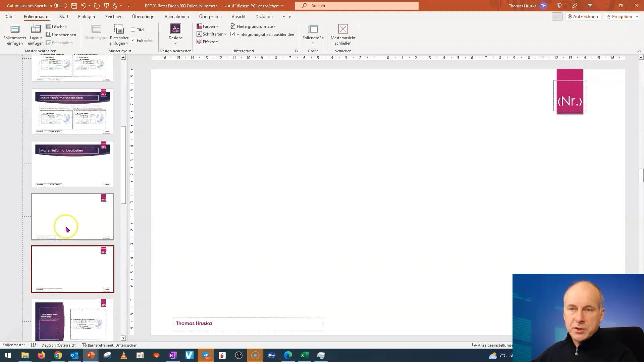Image resolution: width=644 pixels, height=362 pixels.
Task: Select the Einfügen ribbon tab
Action: point(86,16)
